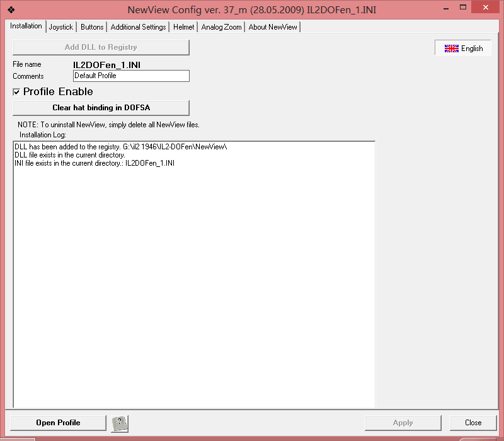The width and height of the screenshot is (504, 441).
Task: Click the Open Profile button
Action: pos(58,423)
